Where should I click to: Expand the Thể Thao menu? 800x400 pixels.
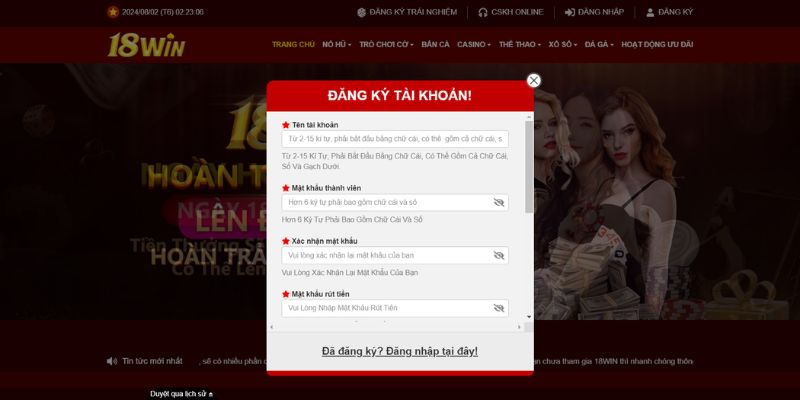pos(520,44)
